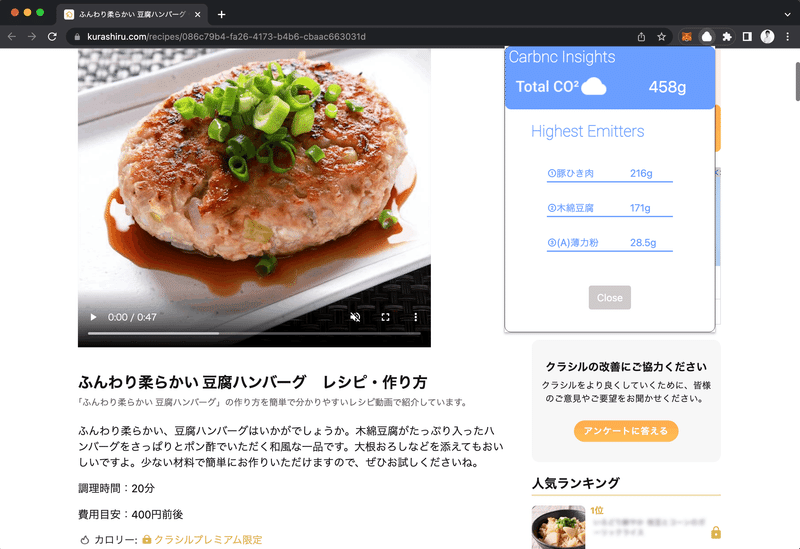
Task: Click the 調理時間：20分 text
Action: [x=116, y=488]
